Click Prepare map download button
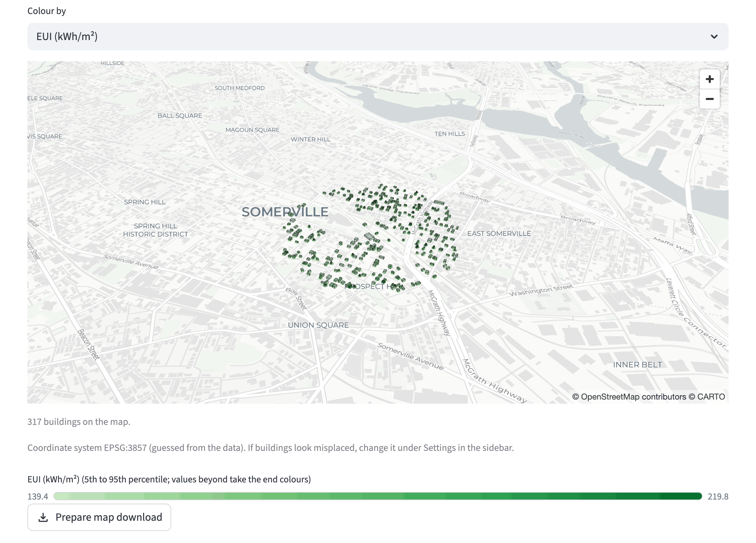 point(99,517)
